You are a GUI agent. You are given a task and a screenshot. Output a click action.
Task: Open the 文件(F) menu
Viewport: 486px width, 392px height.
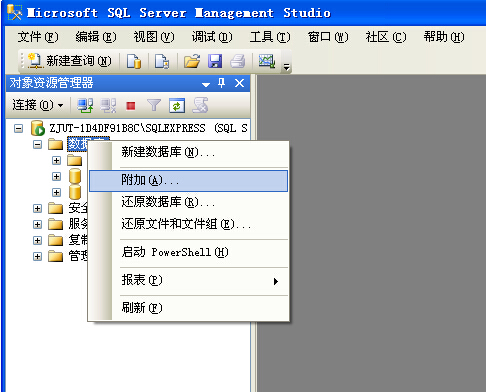click(38, 37)
